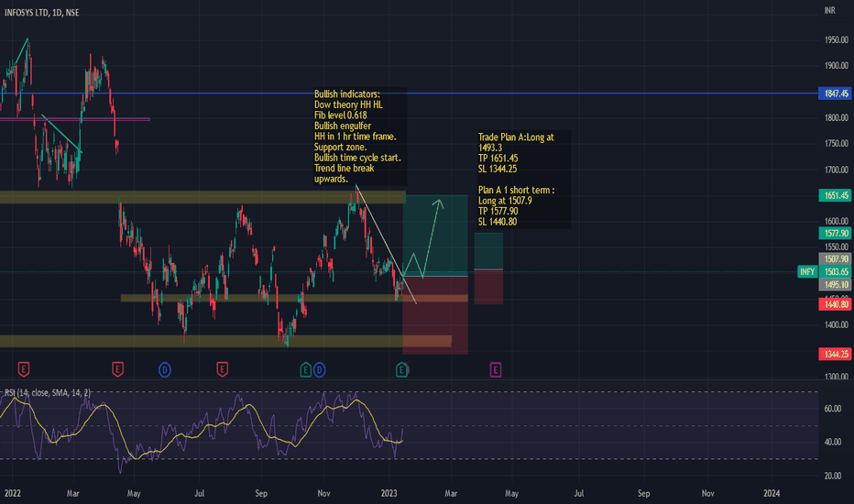Image resolution: width=854 pixels, height=504 pixels.
Task: Click the INR currency label
Action: pyautogui.click(x=829, y=10)
